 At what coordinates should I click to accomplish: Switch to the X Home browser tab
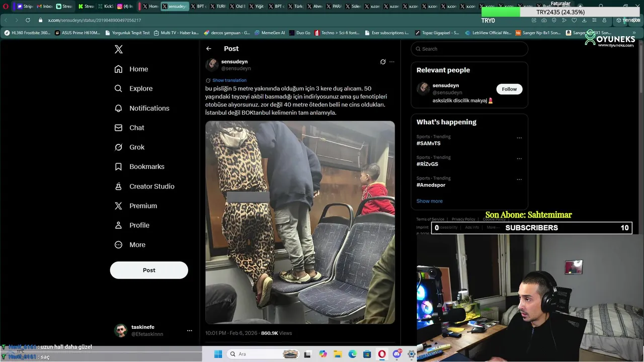[x=150, y=7]
